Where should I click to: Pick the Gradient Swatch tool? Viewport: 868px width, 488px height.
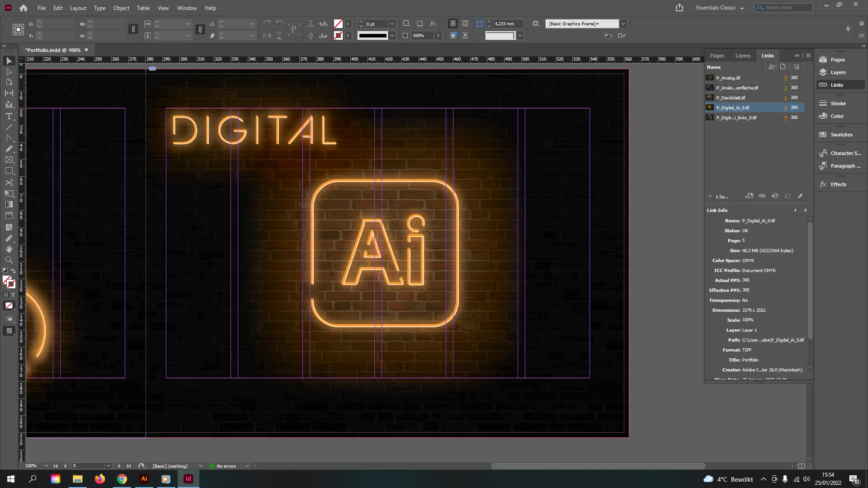click(x=9, y=204)
